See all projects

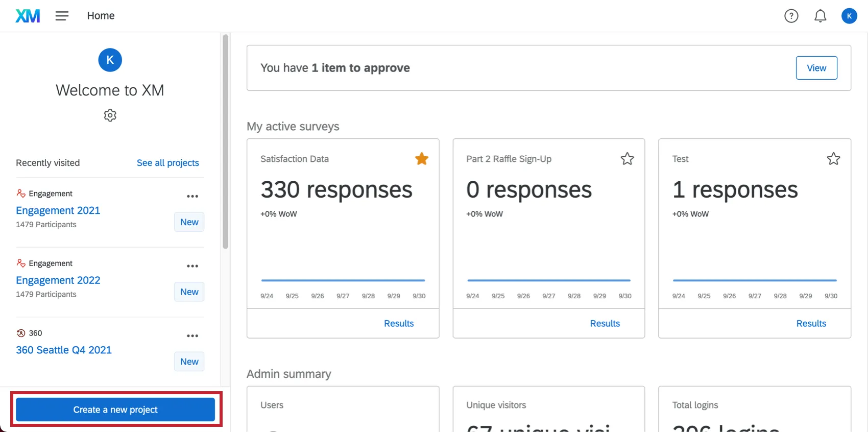(x=167, y=163)
